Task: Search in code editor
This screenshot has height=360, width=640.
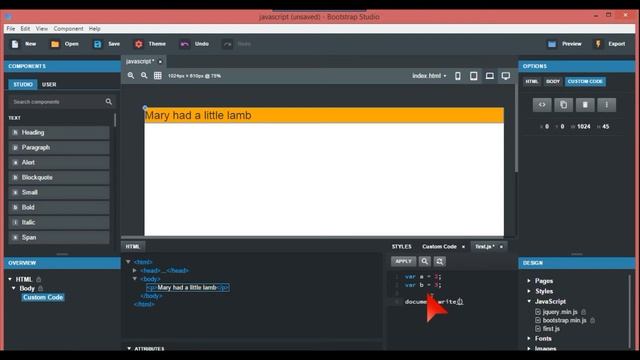Action: 424,261
